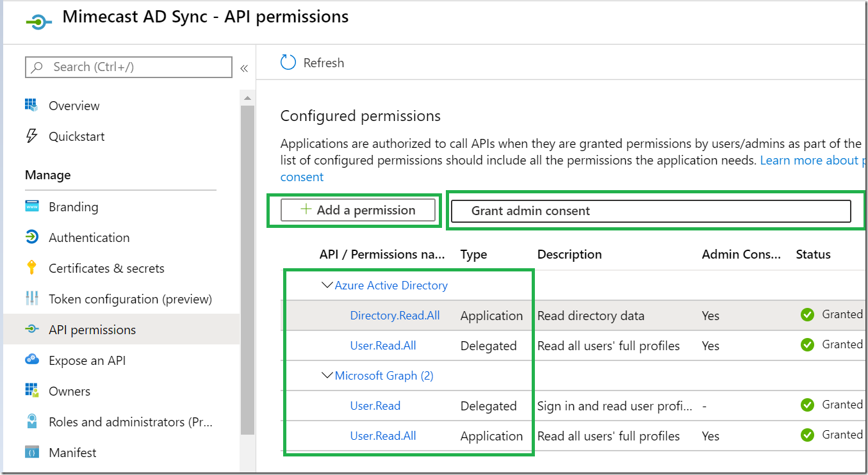Viewport: 868px width, 475px height.
Task: Collapse the Microsoft Graph (2) group chevron
Action: (327, 376)
